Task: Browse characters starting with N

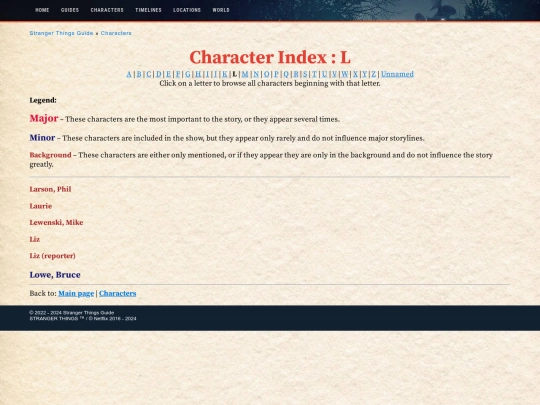Action: pyautogui.click(x=256, y=74)
